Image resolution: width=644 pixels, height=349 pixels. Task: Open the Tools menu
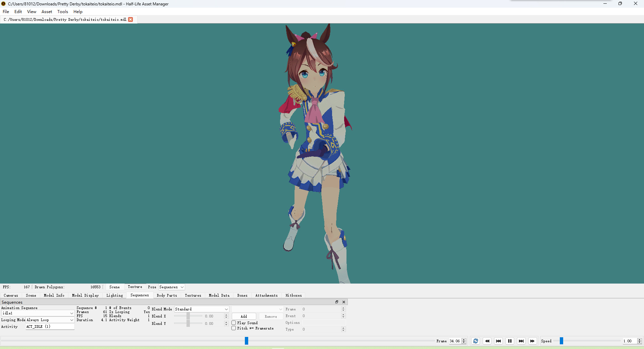(x=62, y=12)
